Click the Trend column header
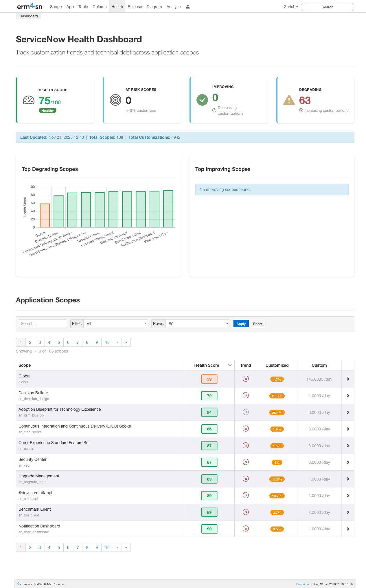The height and width of the screenshot is (588, 366). point(246,365)
